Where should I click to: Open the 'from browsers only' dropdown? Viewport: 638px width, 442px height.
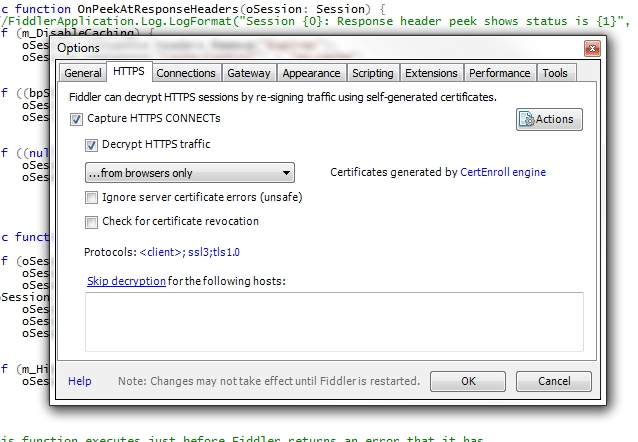click(190, 173)
